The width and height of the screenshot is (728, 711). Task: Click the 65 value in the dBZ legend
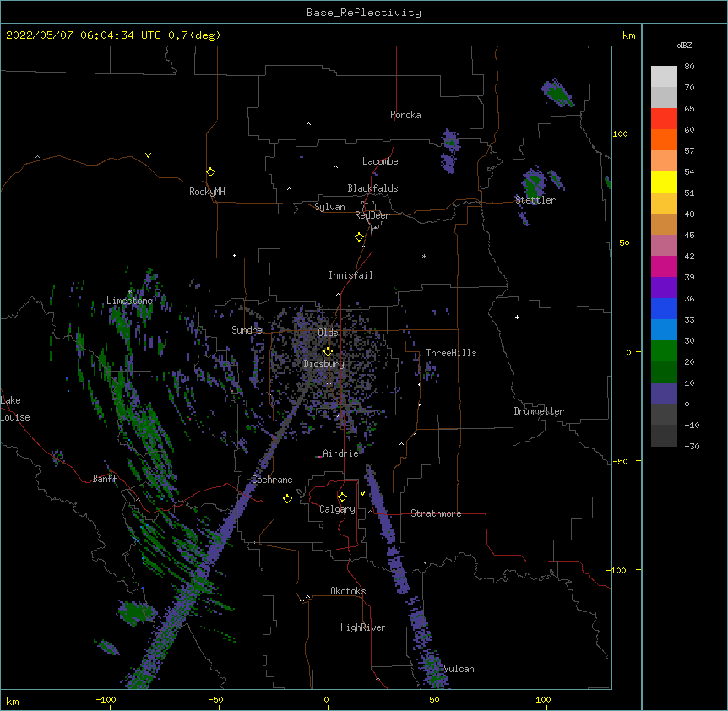click(x=689, y=108)
